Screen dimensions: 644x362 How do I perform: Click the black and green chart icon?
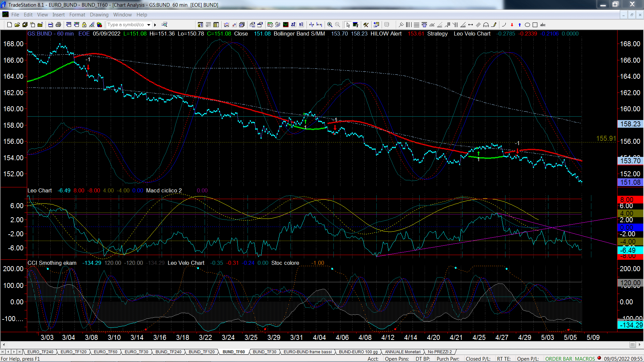coord(286,25)
